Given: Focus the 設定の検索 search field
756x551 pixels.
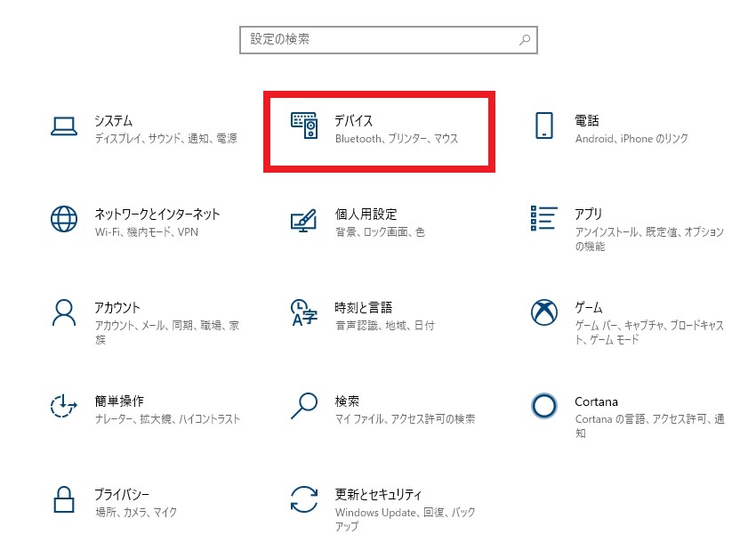Looking at the screenshot, I should (x=389, y=40).
